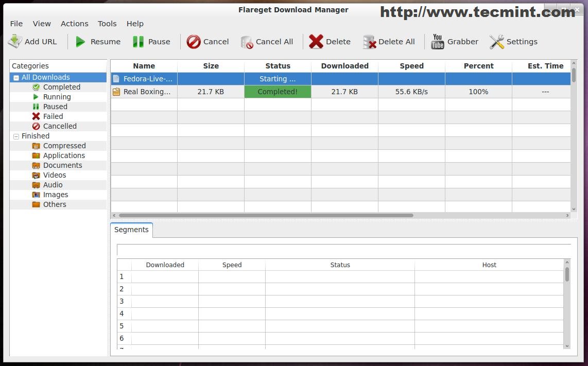Click the segment progress bar field

tap(344, 250)
